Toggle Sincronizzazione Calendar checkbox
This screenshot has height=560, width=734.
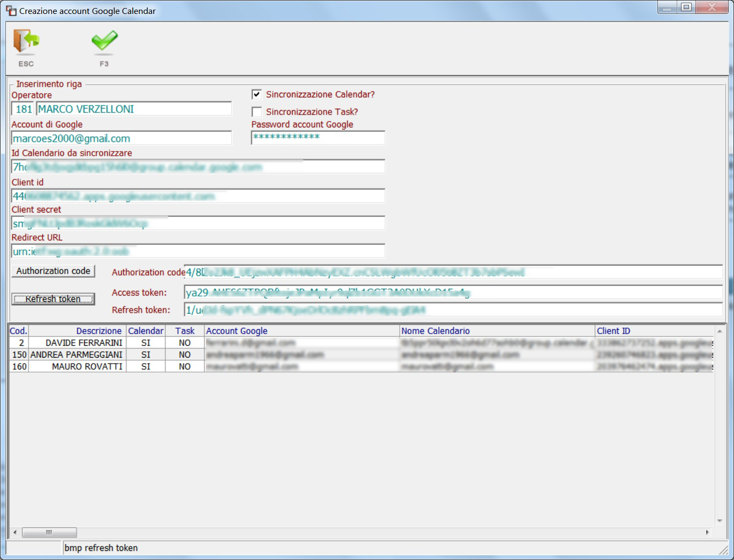(x=257, y=94)
